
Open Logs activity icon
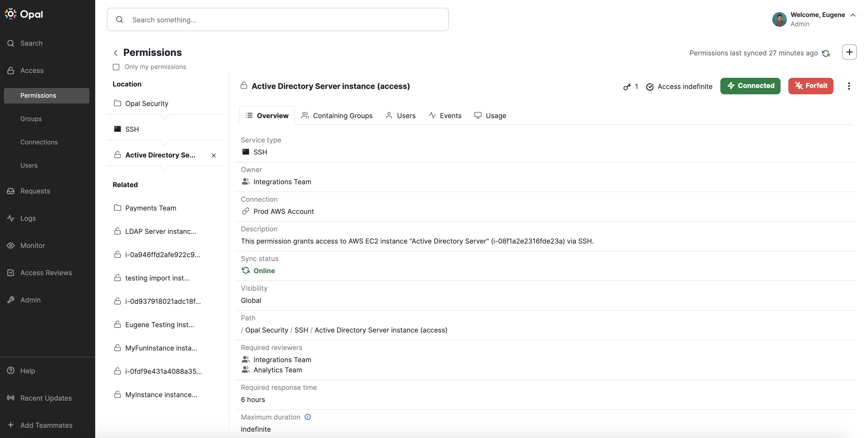(11, 218)
